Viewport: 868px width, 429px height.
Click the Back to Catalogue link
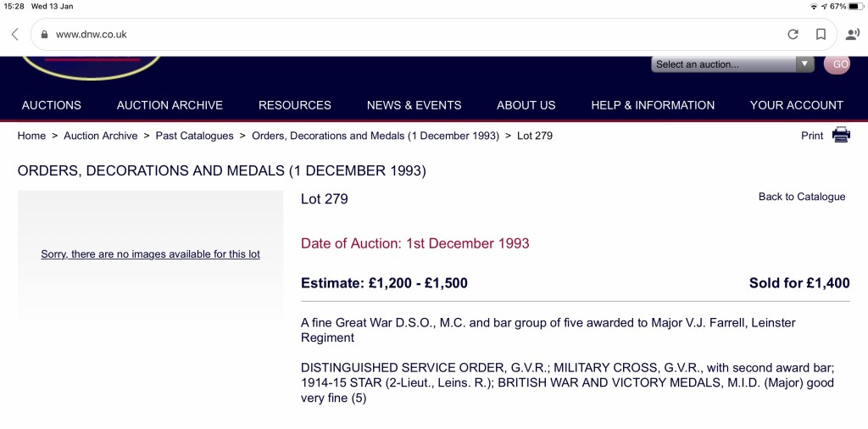pos(801,197)
